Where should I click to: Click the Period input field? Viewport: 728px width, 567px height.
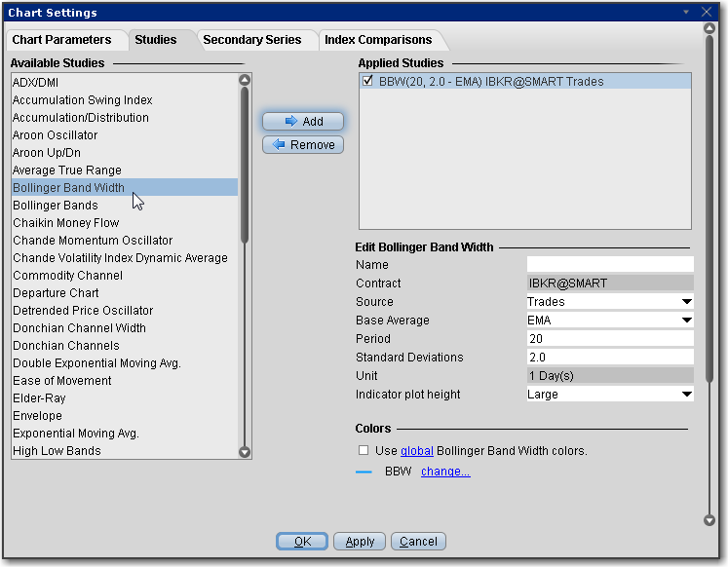click(x=609, y=339)
